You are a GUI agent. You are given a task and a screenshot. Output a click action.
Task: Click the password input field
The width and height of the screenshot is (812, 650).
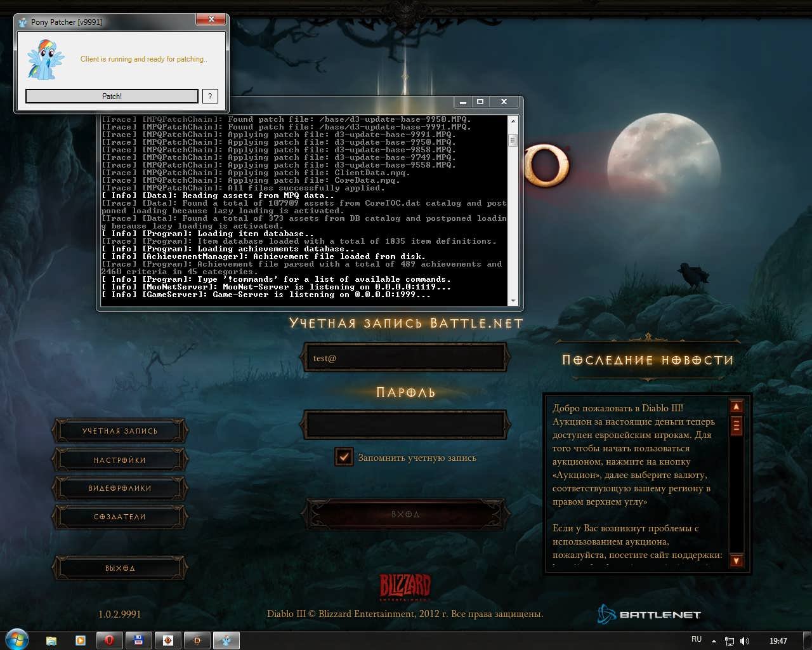[406, 424]
